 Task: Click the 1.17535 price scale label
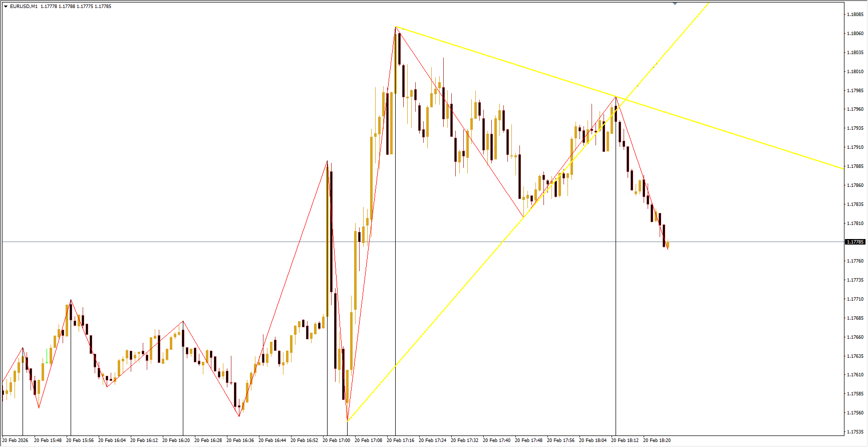[855, 431]
